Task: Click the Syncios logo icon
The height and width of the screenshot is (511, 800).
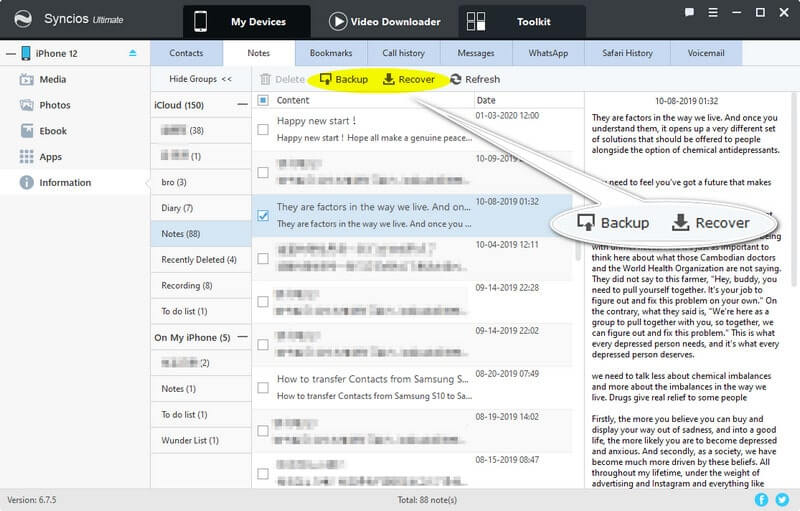Action: tap(23, 20)
